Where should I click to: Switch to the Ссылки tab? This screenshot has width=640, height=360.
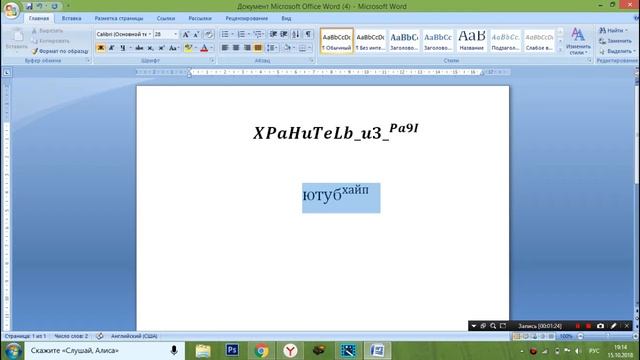coord(166,19)
